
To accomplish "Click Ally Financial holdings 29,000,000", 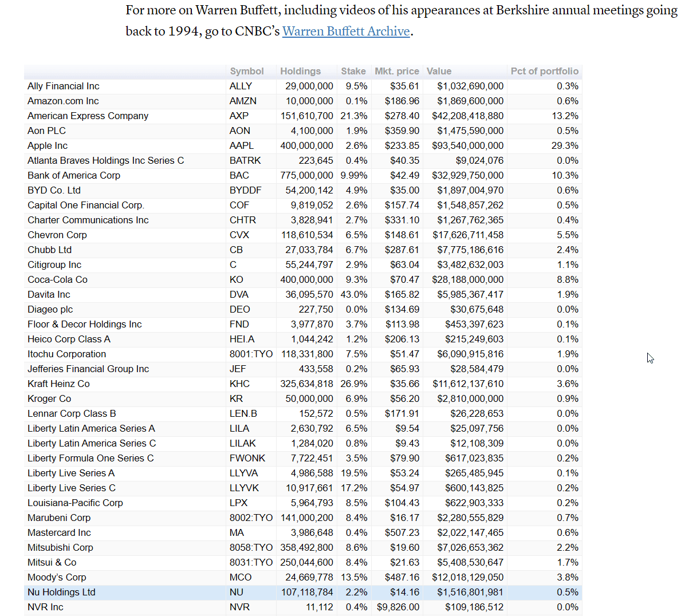I will tap(309, 86).
